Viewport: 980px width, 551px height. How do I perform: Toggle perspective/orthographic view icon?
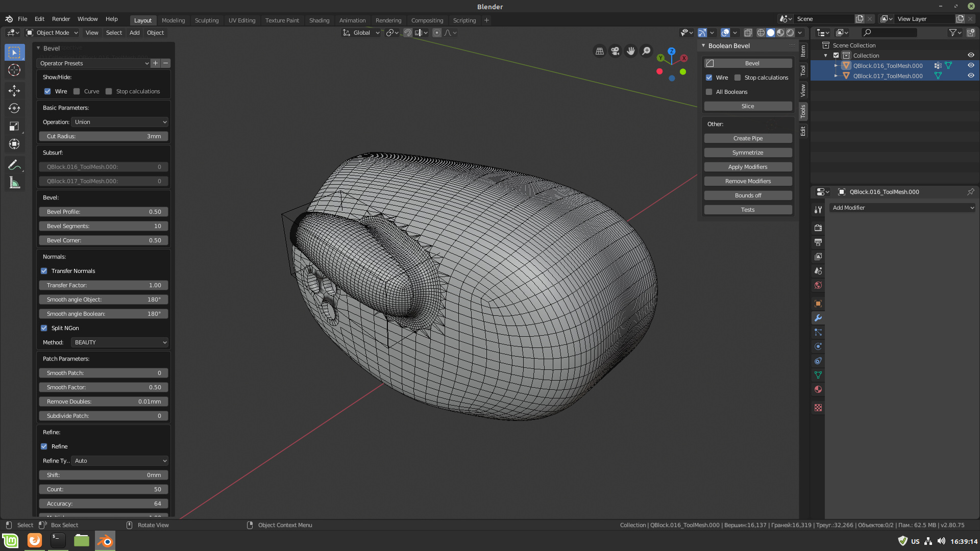[600, 51]
